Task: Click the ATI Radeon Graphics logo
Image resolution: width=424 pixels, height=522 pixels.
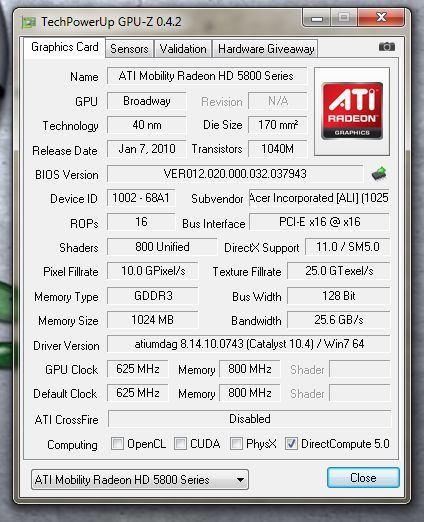Action: 352,111
